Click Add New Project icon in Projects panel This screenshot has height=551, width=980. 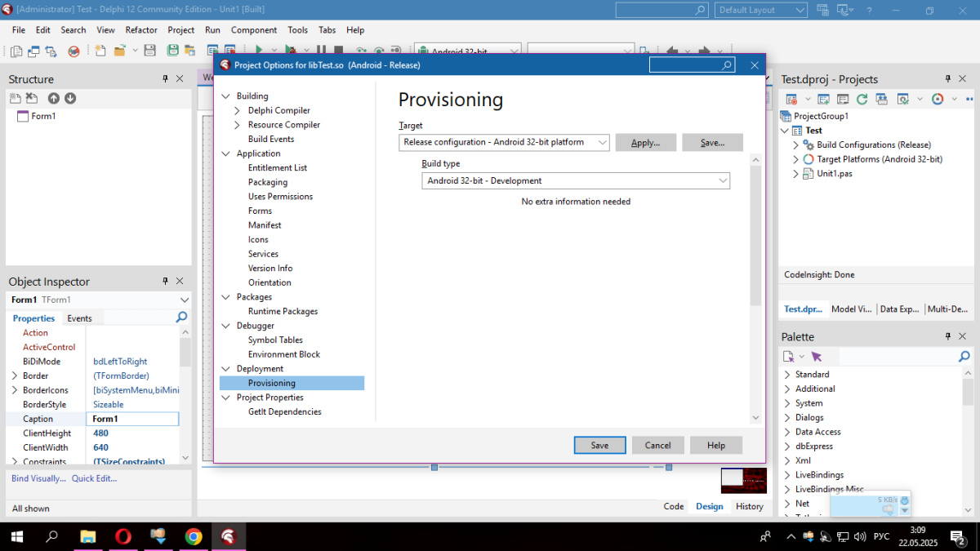coord(823,99)
